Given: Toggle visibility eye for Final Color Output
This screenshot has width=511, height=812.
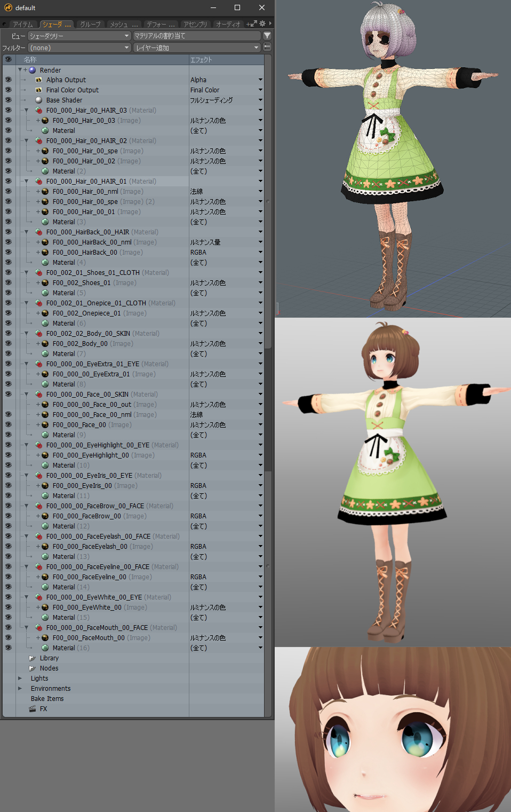Looking at the screenshot, I should 8,90.
